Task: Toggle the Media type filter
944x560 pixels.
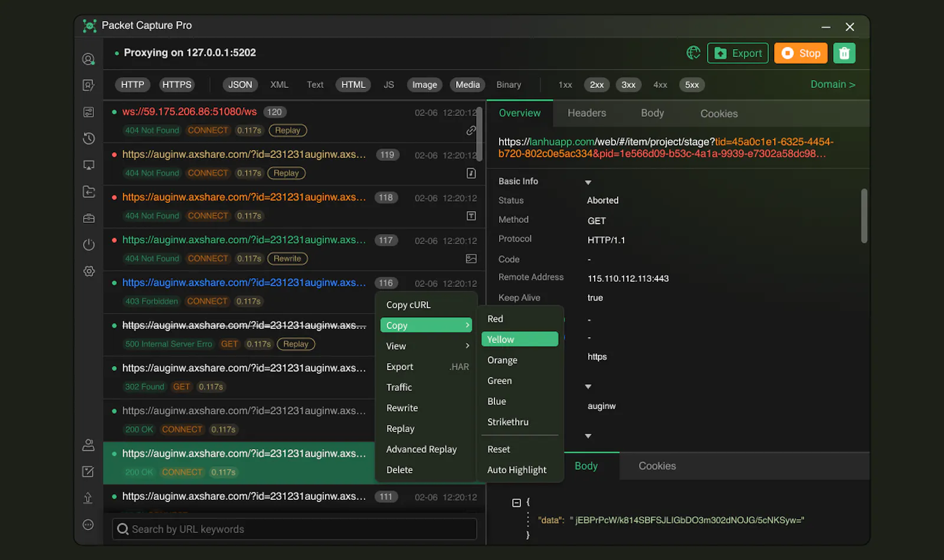Action: [x=468, y=85]
